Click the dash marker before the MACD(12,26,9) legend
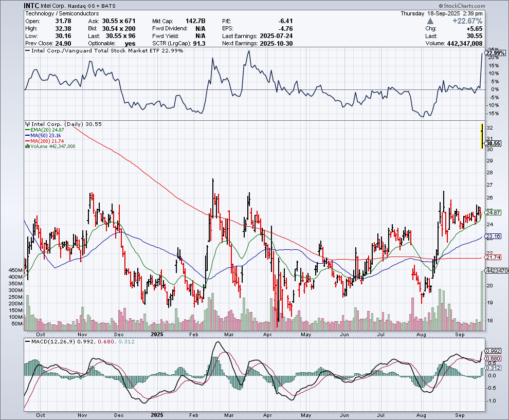This screenshot has width=509, height=420. [27, 342]
